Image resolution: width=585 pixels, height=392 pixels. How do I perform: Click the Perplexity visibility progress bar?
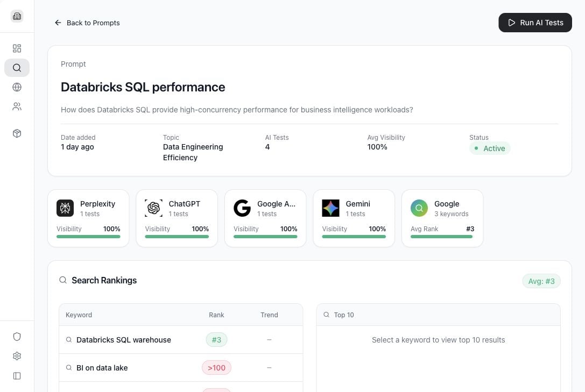[x=88, y=237]
